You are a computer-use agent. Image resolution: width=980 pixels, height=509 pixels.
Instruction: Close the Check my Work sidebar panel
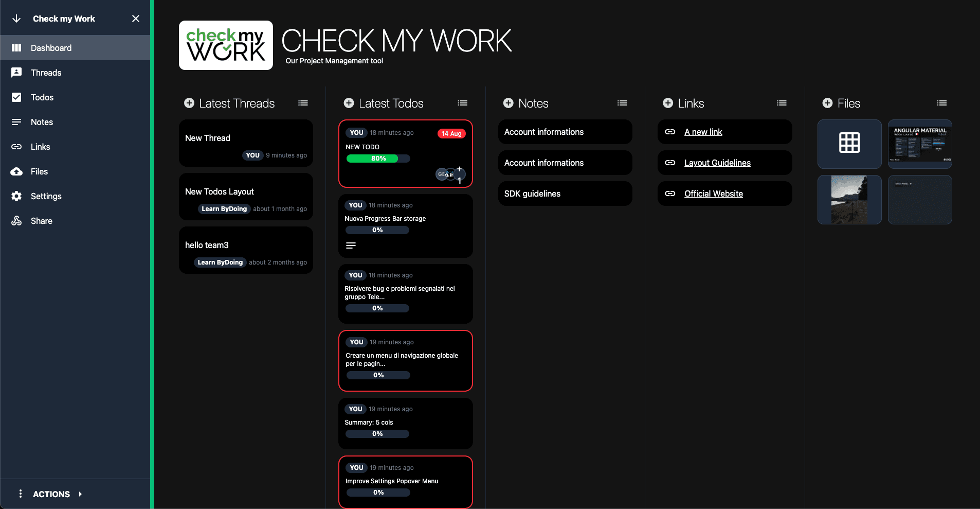coord(136,19)
